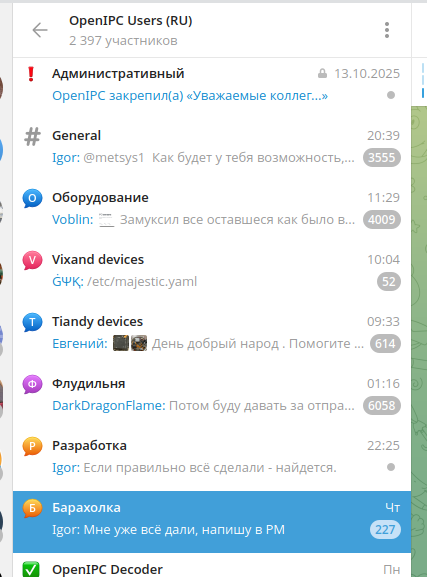
Task: Click the green checkmark OpenIPC Decoder icon
Action: pyautogui.click(x=31, y=569)
